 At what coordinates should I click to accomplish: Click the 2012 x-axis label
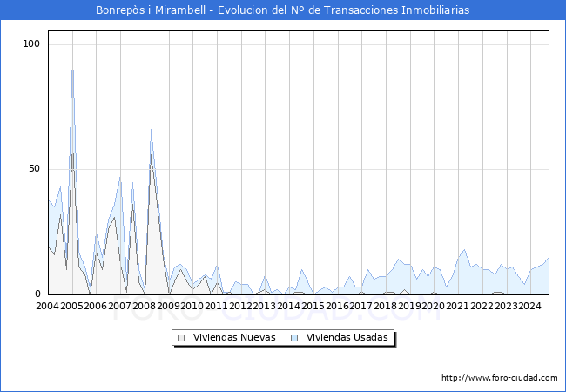(240, 306)
